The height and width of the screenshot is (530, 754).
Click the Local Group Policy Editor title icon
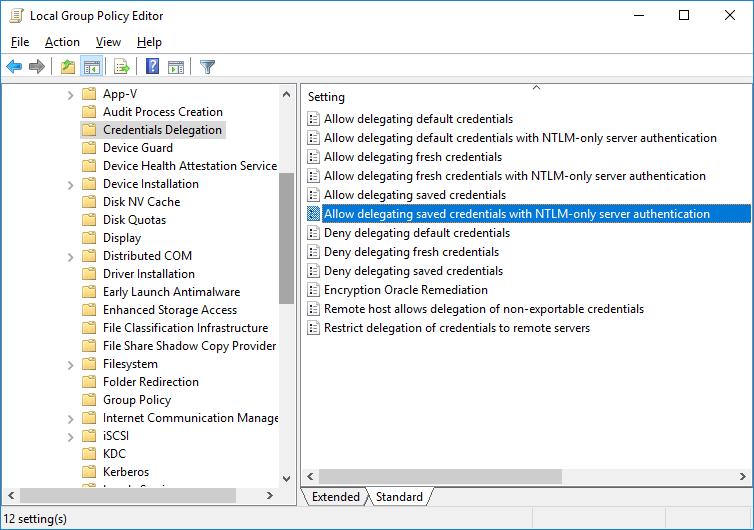click(x=16, y=15)
